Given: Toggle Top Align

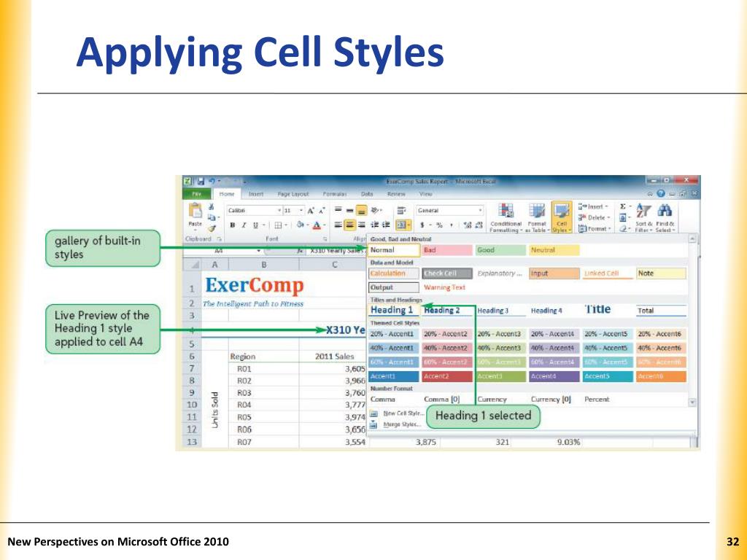Looking at the screenshot, I should coord(338,210).
